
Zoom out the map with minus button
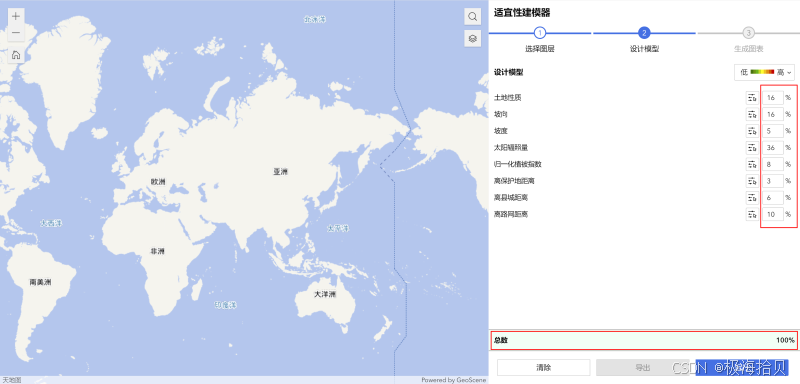point(16,33)
